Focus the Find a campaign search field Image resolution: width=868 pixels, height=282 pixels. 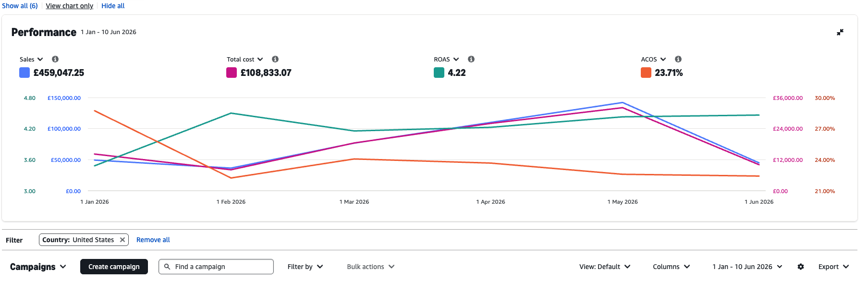pyautogui.click(x=216, y=267)
